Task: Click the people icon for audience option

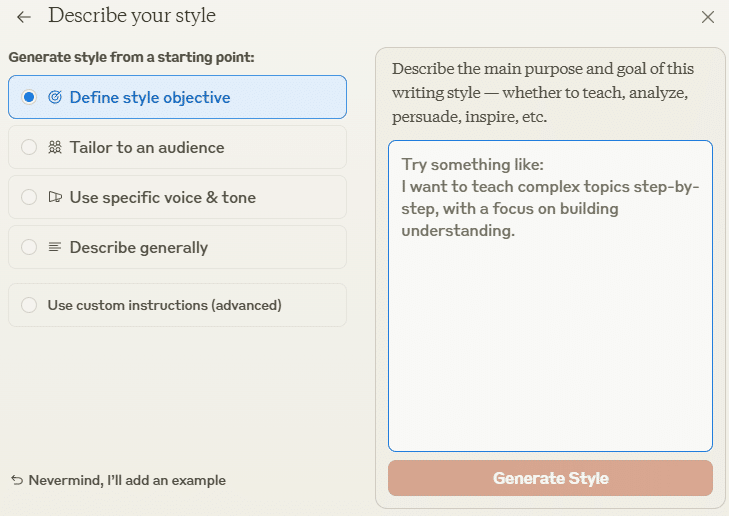Action: pyautogui.click(x=55, y=147)
